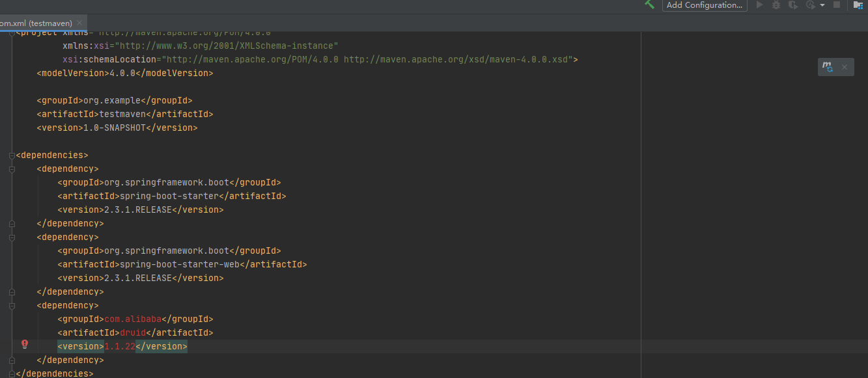The image size is (868, 378).
Task: Open Project Structure folder icon
Action: tap(858, 5)
